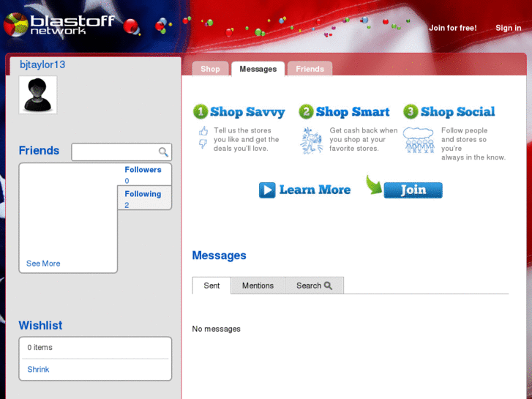
Task: Click the green number 2 badge
Action: [306, 112]
